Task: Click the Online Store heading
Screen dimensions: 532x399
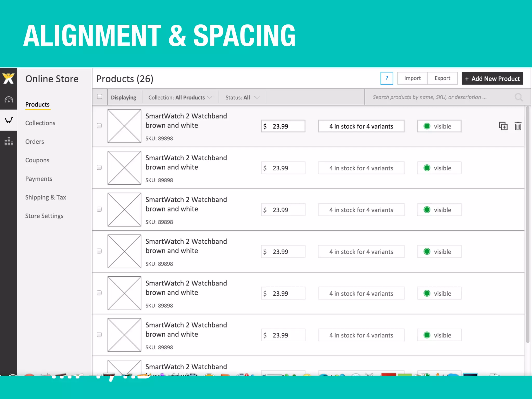Action: tap(52, 79)
